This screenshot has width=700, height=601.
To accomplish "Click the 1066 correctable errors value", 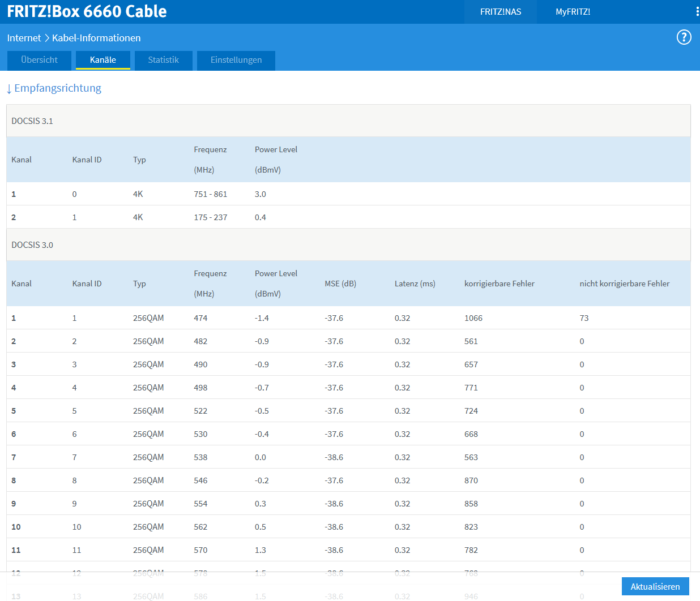I will point(473,318).
